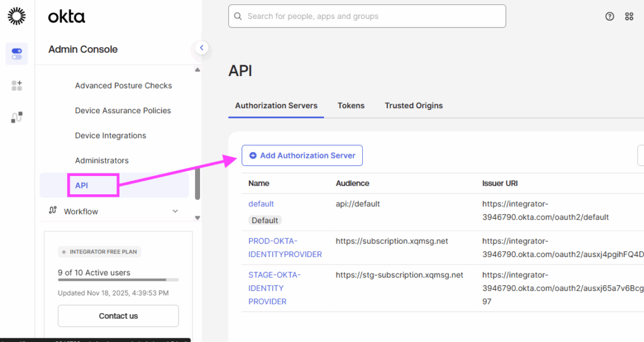
Task: Open the default authorization server link
Action: tap(261, 204)
